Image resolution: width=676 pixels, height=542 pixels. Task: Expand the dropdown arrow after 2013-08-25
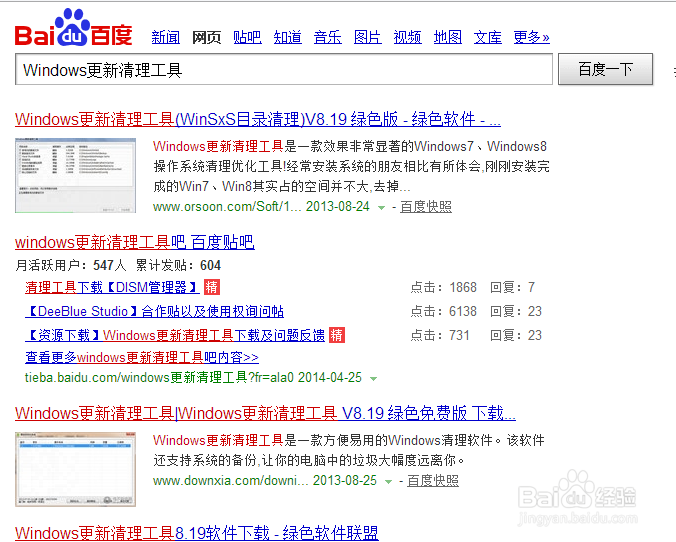tap(388, 482)
